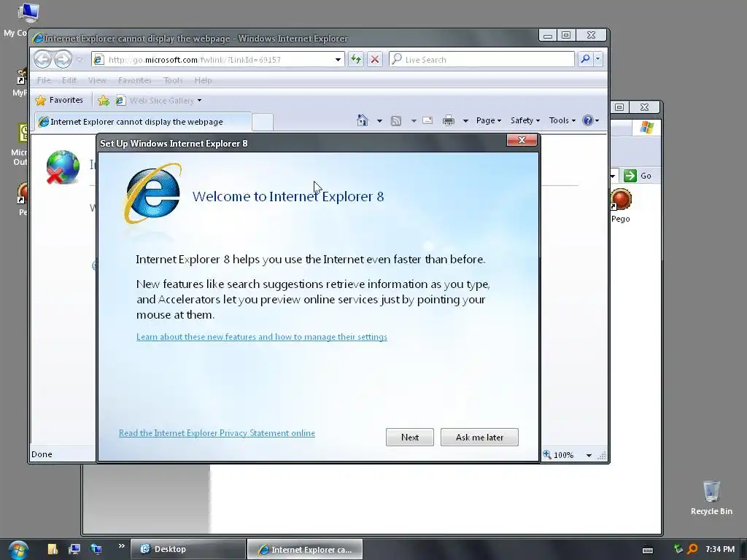Open the Tools command bar menu

tap(562, 120)
